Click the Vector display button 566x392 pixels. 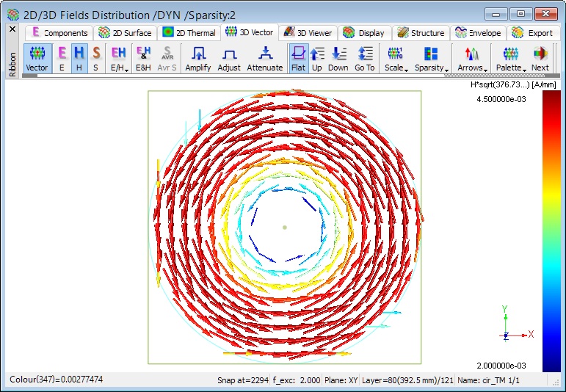(x=37, y=58)
